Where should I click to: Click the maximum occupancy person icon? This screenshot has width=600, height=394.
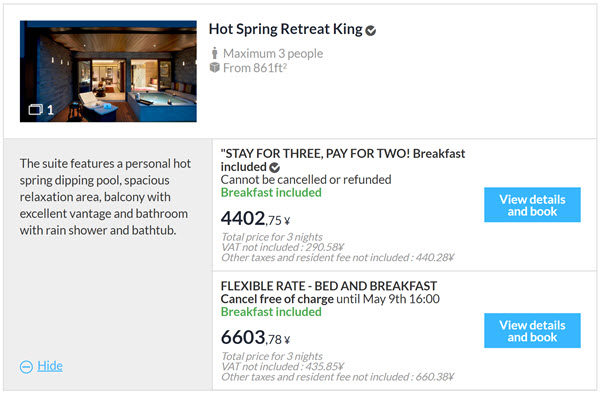coord(214,53)
